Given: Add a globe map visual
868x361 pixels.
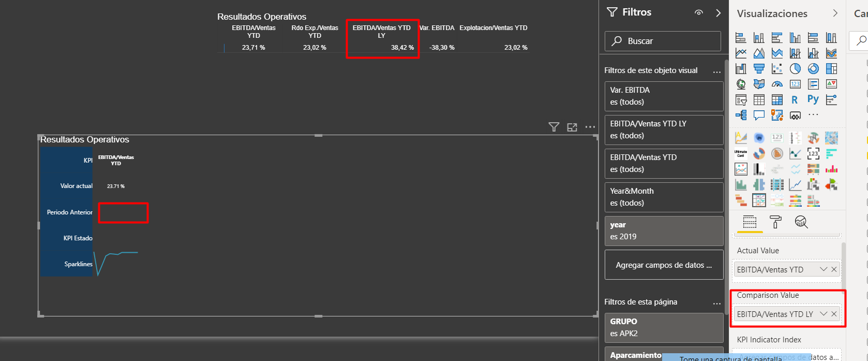Looking at the screenshot, I should 741,84.
